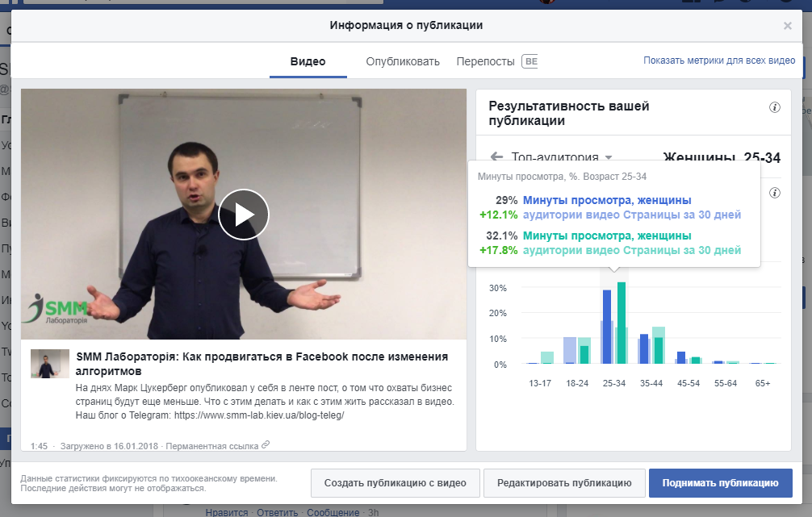Switch to the Опубликовать tab
812x517 pixels.
tap(403, 61)
